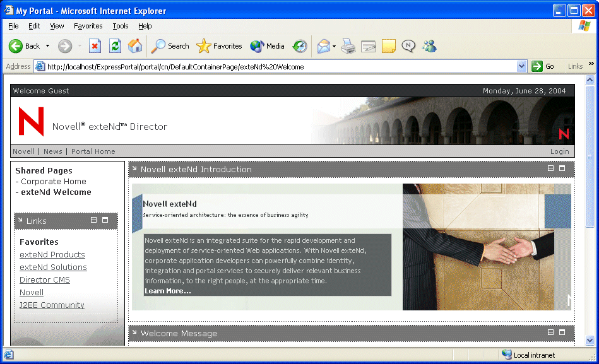599x364 pixels.
Task: Stop page loading with the red X icon
Action: coord(95,46)
